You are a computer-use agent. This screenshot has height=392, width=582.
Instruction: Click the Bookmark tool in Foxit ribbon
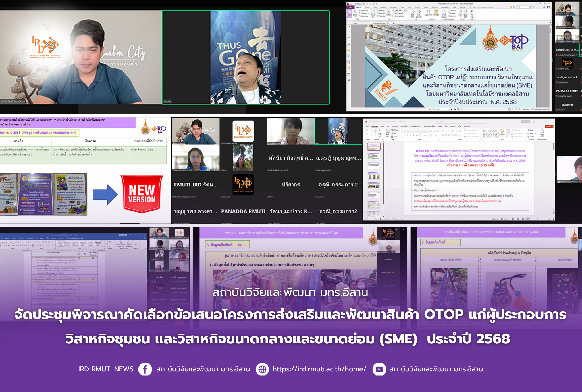point(363,16)
